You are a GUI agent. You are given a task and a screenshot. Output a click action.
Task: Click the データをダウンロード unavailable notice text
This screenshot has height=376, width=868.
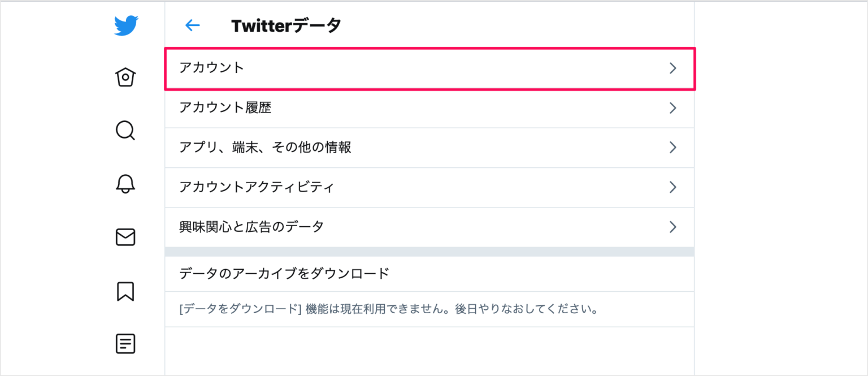tap(388, 308)
